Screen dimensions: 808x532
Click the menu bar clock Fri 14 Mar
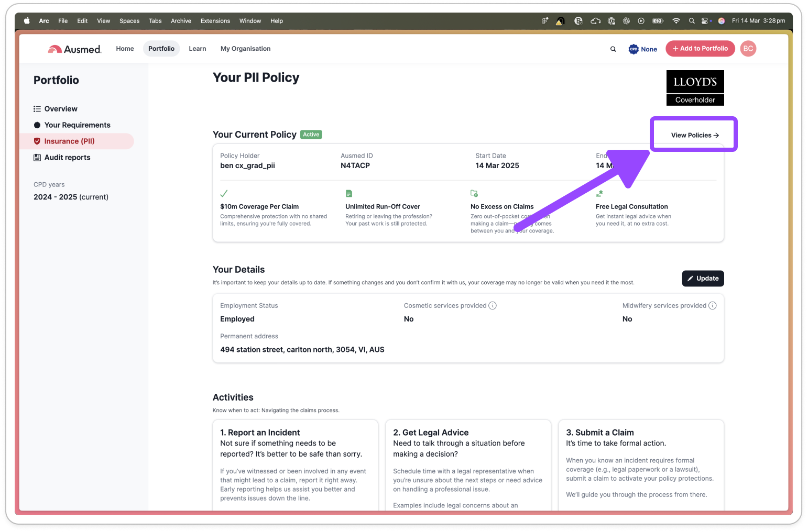[758, 21]
